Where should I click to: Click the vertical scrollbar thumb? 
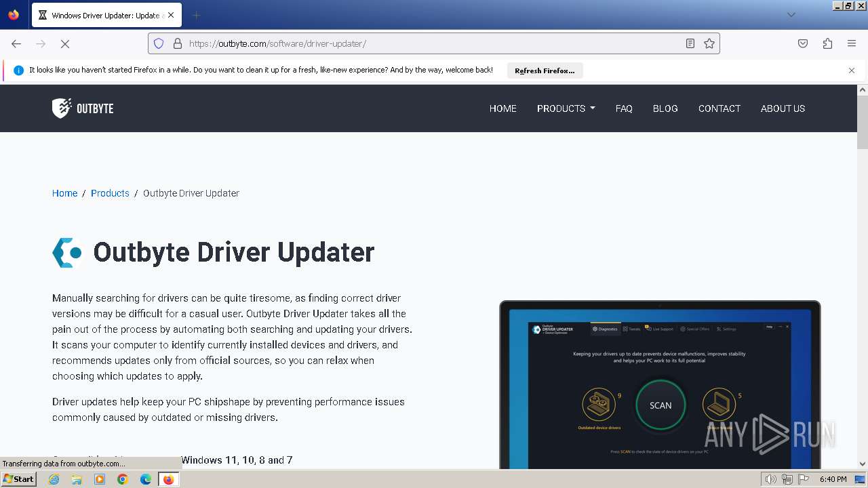click(x=863, y=123)
